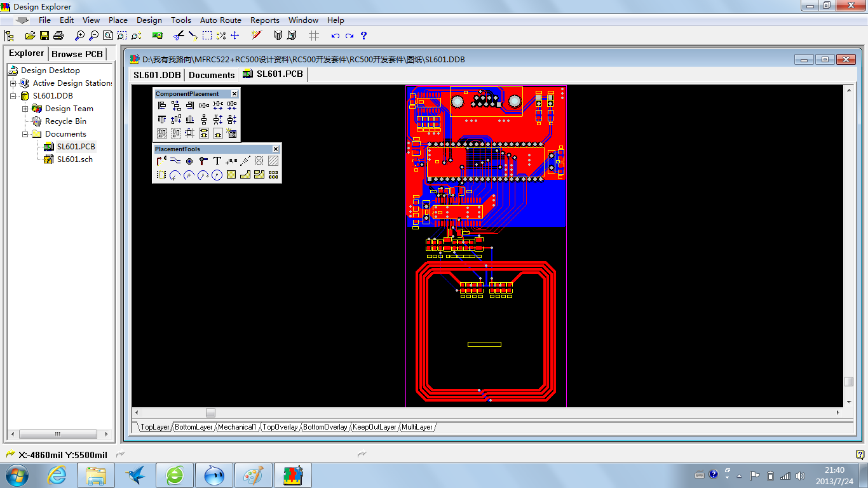The width and height of the screenshot is (868, 488).
Task: Click Distribute Horizontally icon in ComponentPlacement
Action: tap(204, 105)
